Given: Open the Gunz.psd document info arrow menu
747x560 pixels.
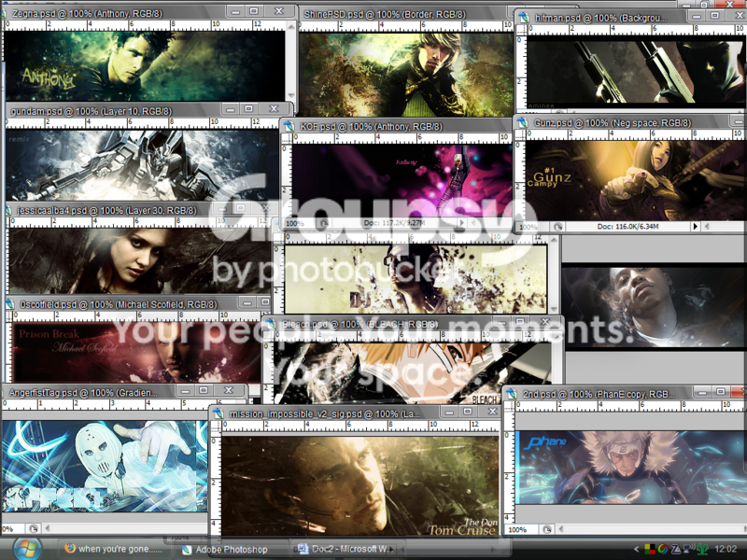Looking at the screenshot, I should click(x=696, y=227).
